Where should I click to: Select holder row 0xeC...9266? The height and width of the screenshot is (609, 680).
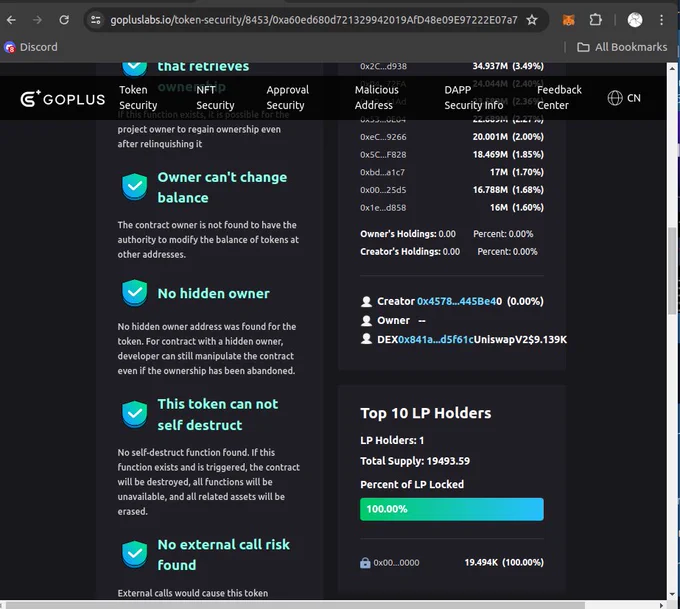(451, 137)
